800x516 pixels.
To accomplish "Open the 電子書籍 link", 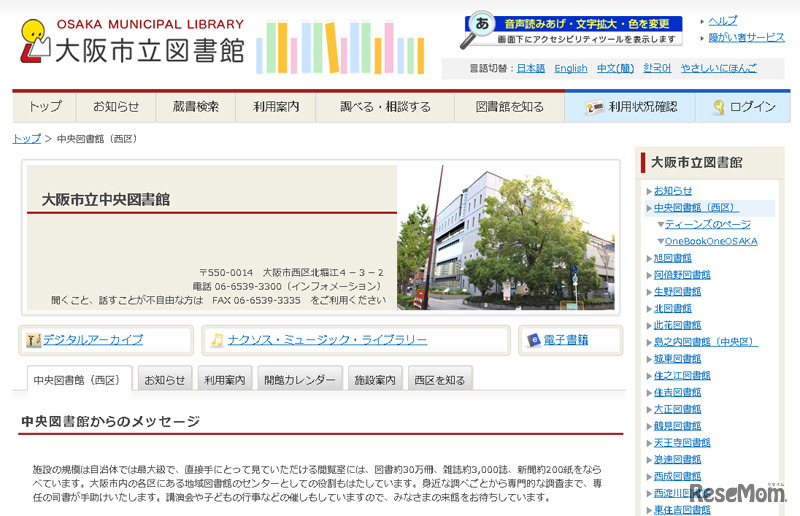I will click(x=565, y=340).
